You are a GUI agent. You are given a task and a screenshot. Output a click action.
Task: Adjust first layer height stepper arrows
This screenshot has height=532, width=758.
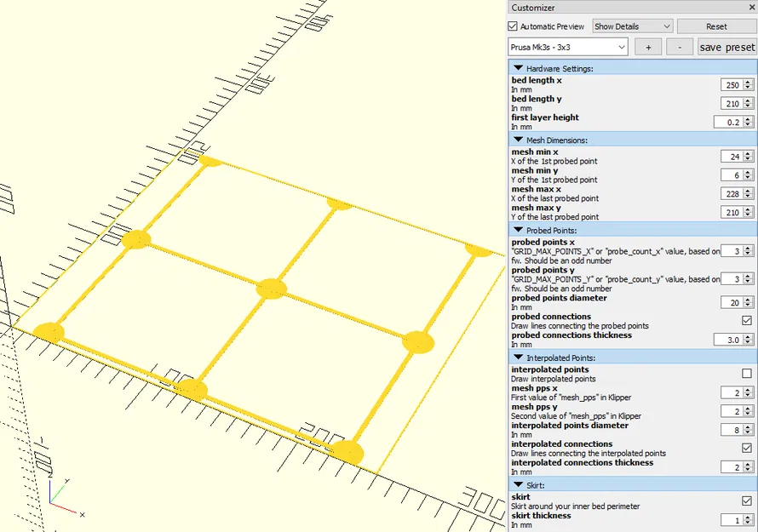point(749,123)
